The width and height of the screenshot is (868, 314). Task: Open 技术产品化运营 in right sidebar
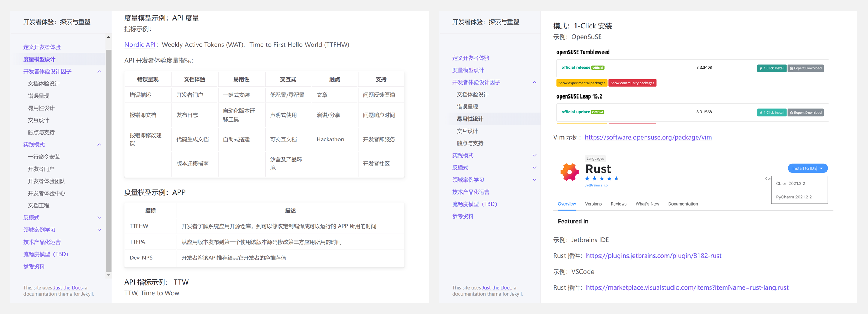point(471,192)
